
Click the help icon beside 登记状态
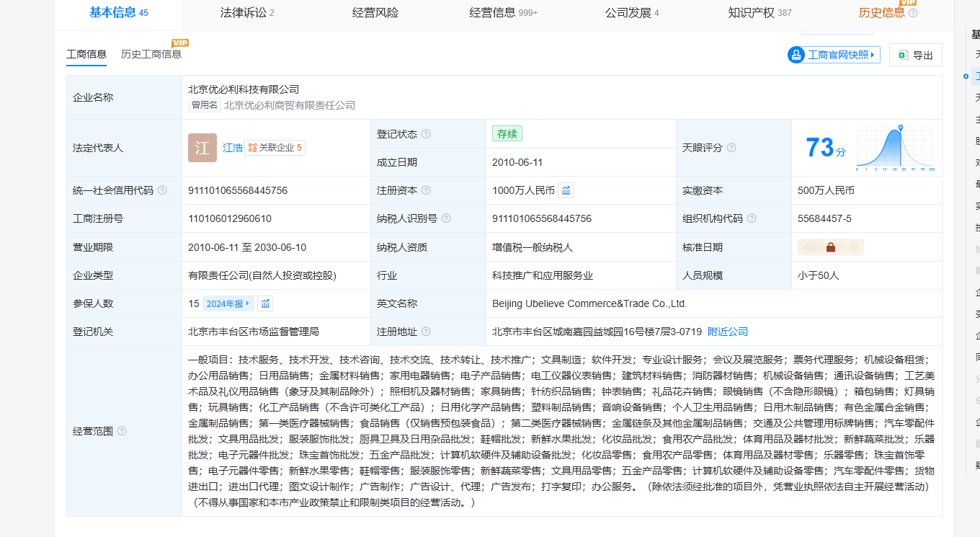(x=426, y=134)
